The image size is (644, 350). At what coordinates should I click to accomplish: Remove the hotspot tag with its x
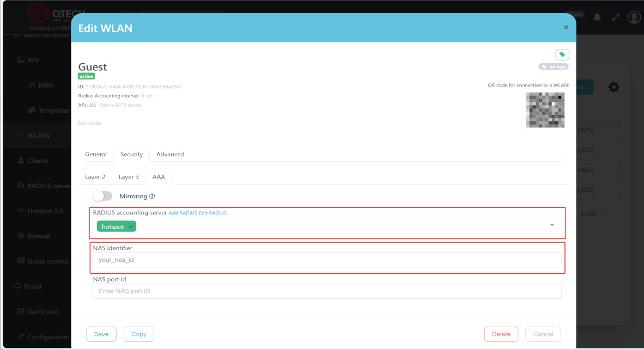131,227
